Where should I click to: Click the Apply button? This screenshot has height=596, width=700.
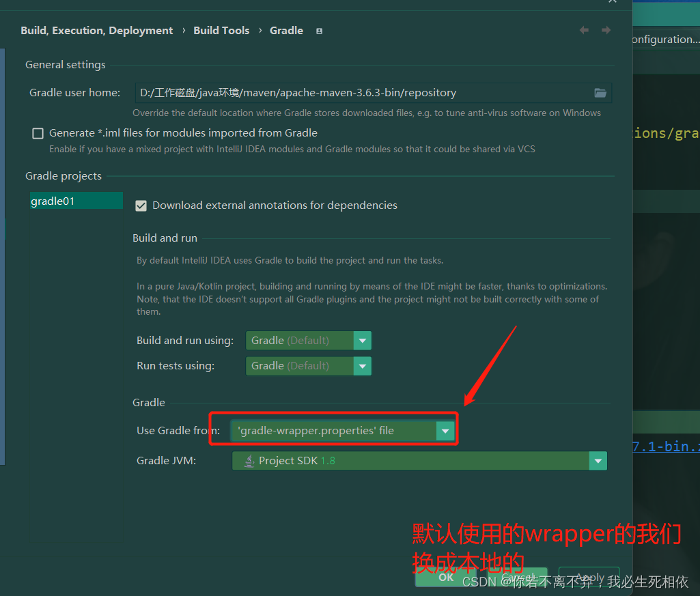pyautogui.click(x=589, y=578)
